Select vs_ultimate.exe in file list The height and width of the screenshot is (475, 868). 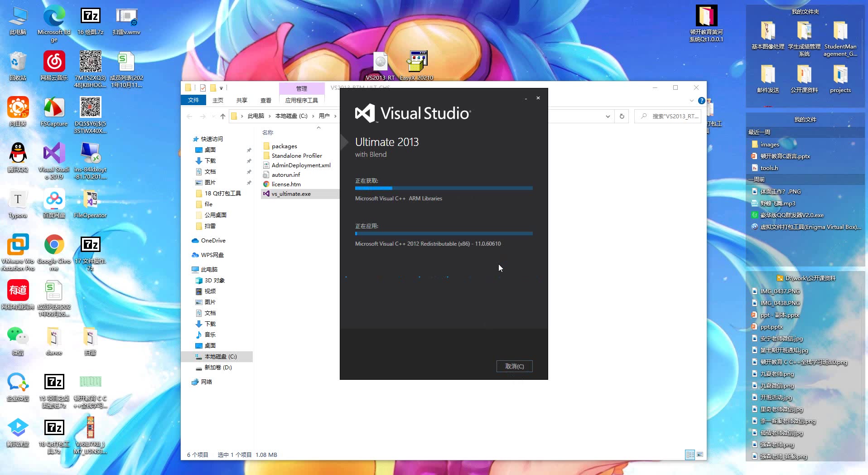click(x=291, y=194)
